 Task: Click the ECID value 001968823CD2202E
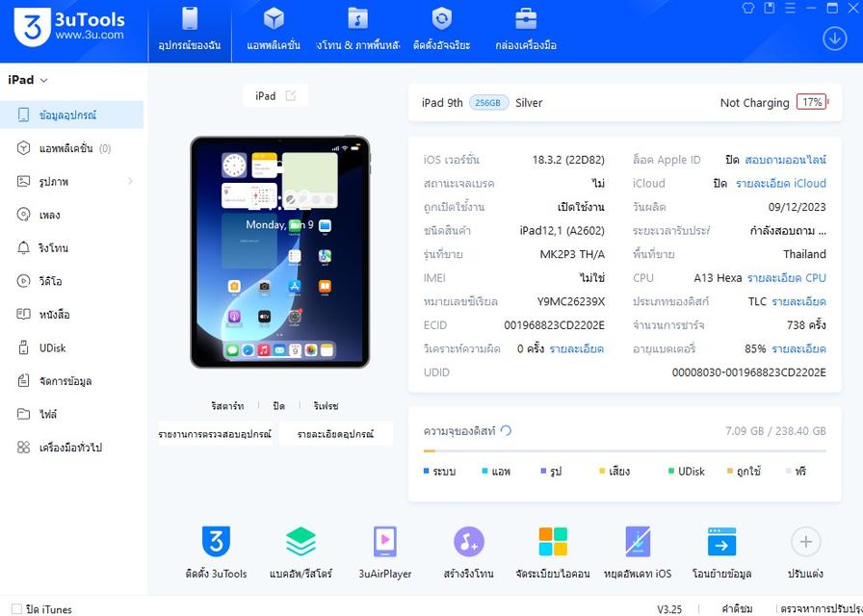point(554,325)
